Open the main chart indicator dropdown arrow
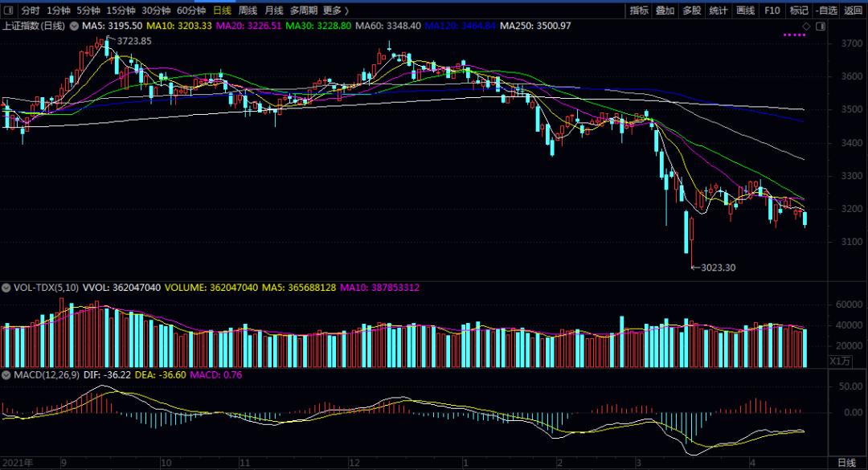Image resolution: width=868 pixels, height=470 pixels. tap(74, 26)
